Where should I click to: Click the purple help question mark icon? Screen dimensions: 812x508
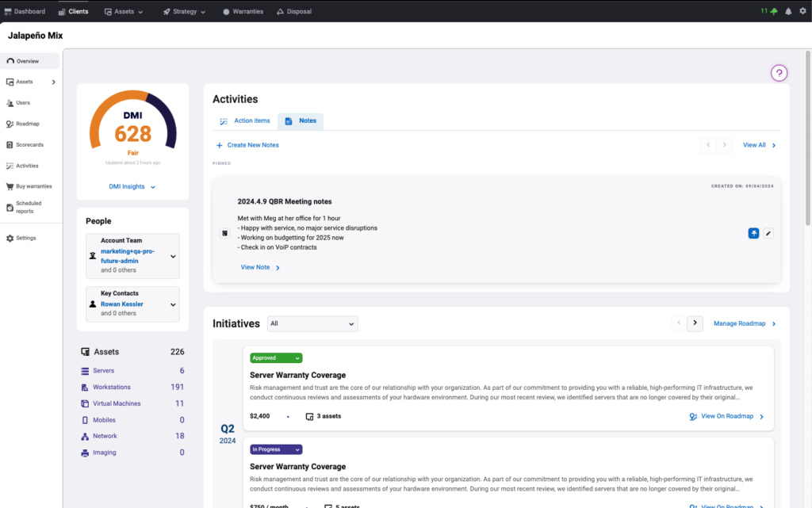tap(779, 73)
